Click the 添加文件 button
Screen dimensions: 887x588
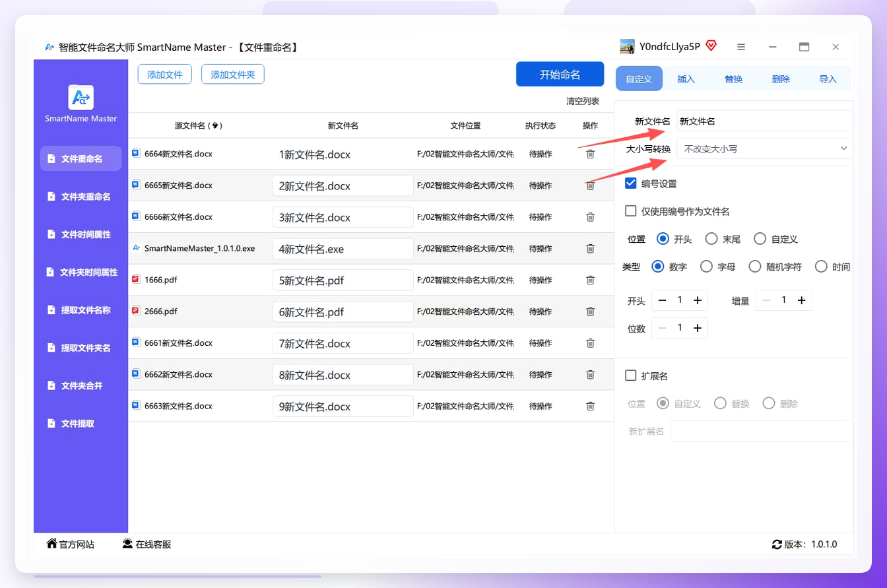(165, 75)
